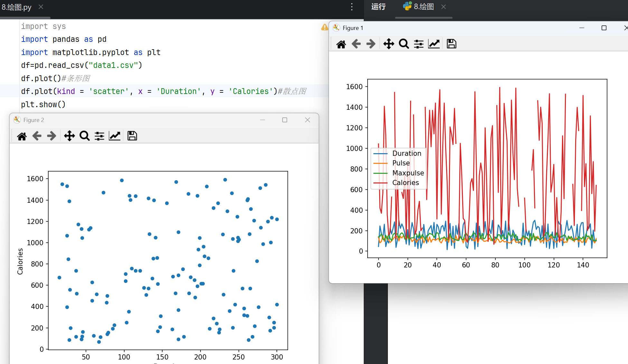
Task: Open editor tab options three-dot menu
Action: [351, 7]
